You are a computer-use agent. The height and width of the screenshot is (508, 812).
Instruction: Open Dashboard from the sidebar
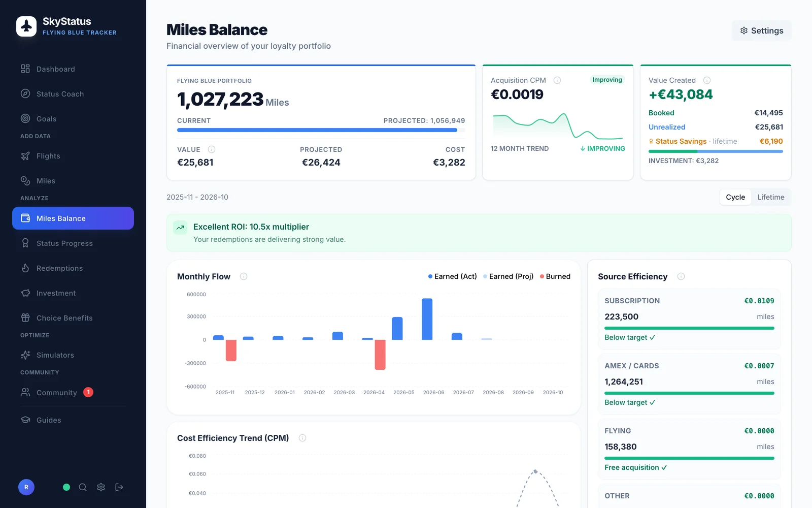click(x=73, y=69)
